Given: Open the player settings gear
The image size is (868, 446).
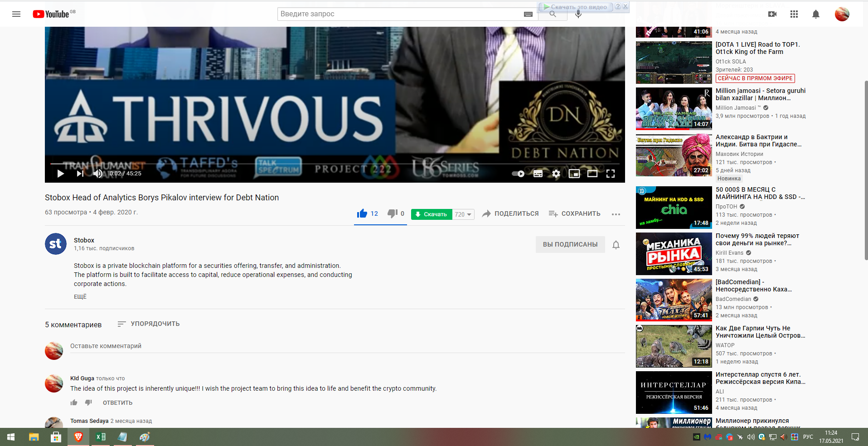Looking at the screenshot, I should (x=556, y=174).
